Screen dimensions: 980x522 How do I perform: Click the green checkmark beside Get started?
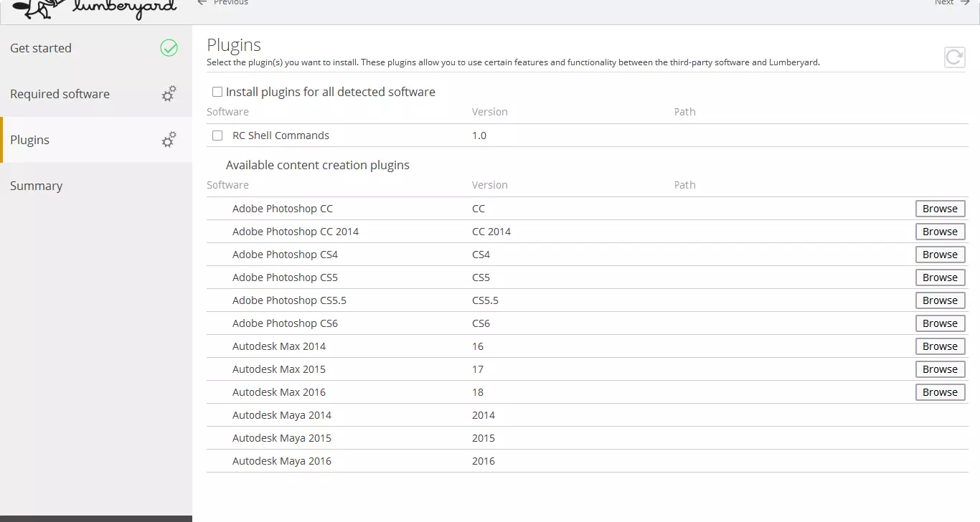pos(169,48)
